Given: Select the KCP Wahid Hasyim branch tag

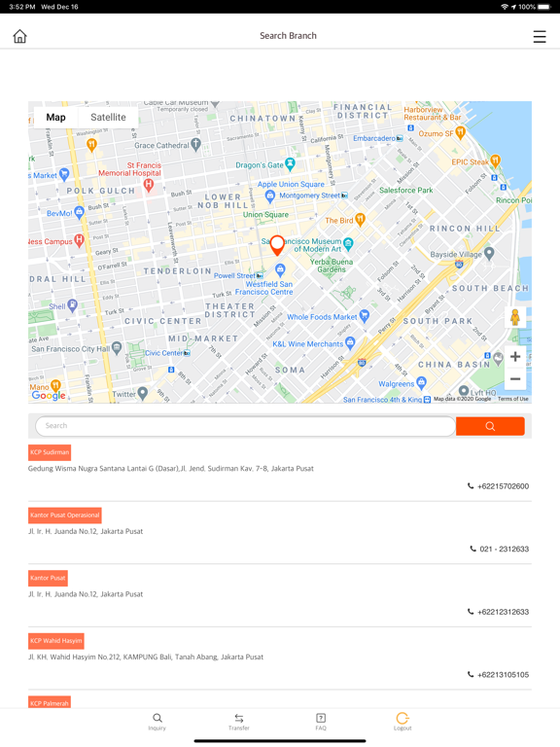Looking at the screenshot, I should pyautogui.click(x=56, y=641).
